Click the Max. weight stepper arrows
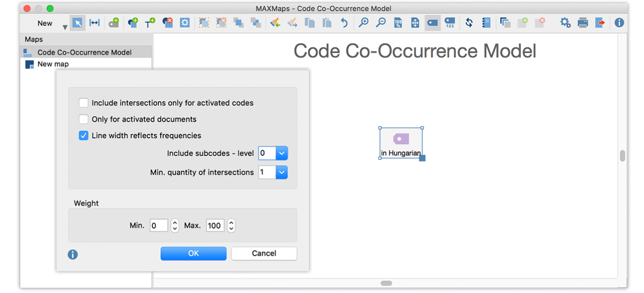 click(x=231, y=225)
